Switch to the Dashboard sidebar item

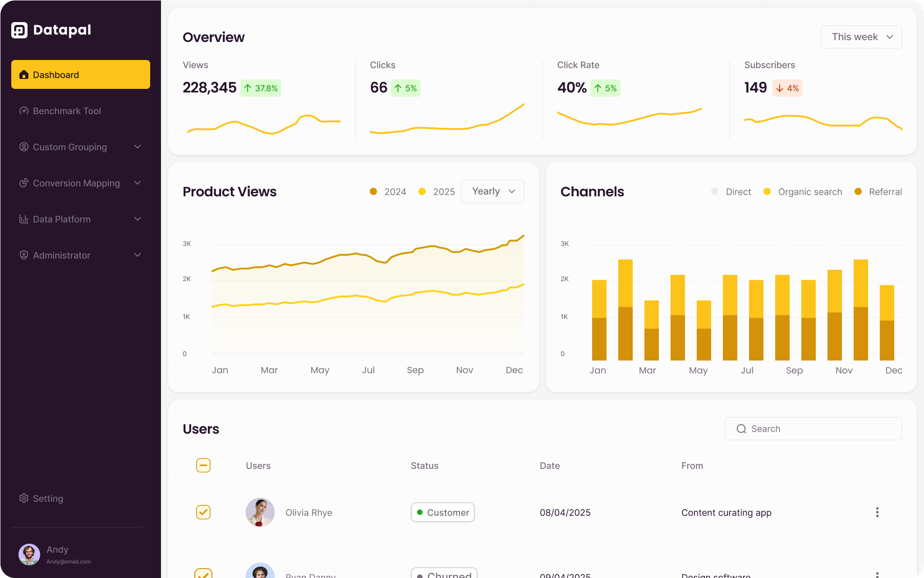tap(55, 74)
